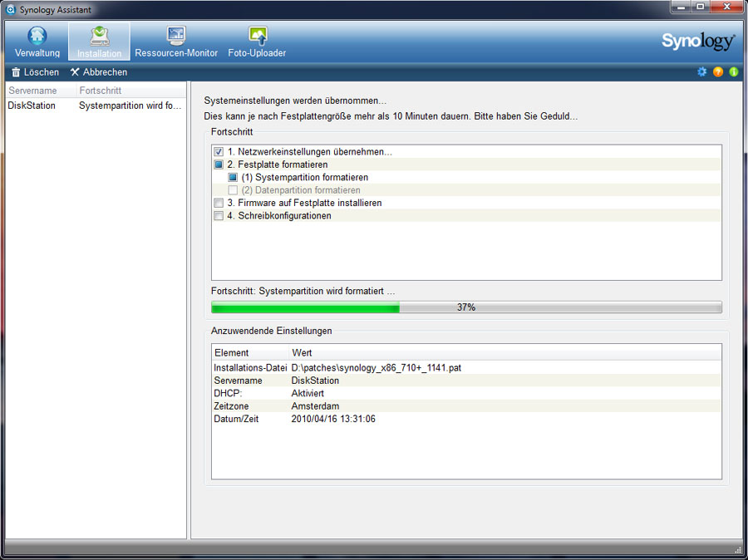
Task: Close the Synology Assistant window
Action: [x=726, y=7]
